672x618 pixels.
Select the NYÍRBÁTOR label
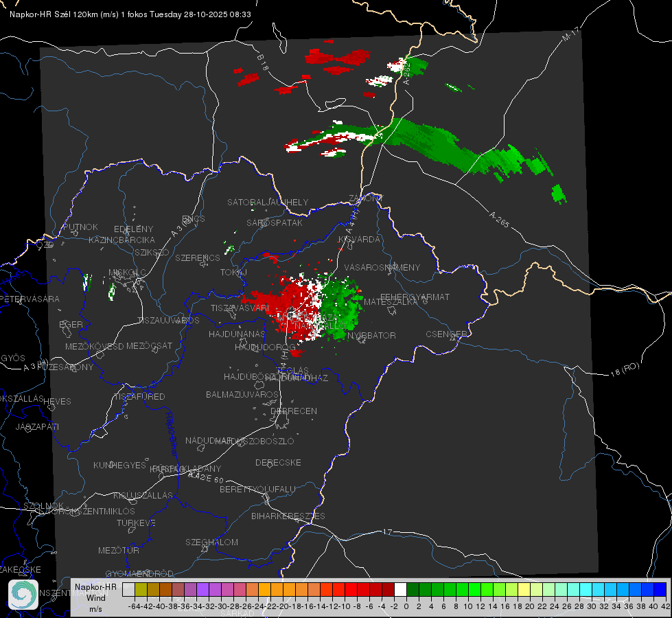(x=371, y=335)
